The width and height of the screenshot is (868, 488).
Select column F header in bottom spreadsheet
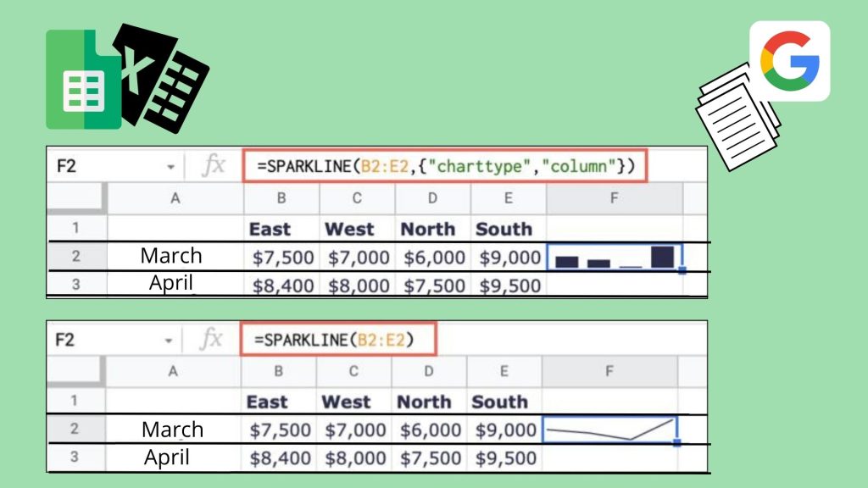tap(609, 371)
